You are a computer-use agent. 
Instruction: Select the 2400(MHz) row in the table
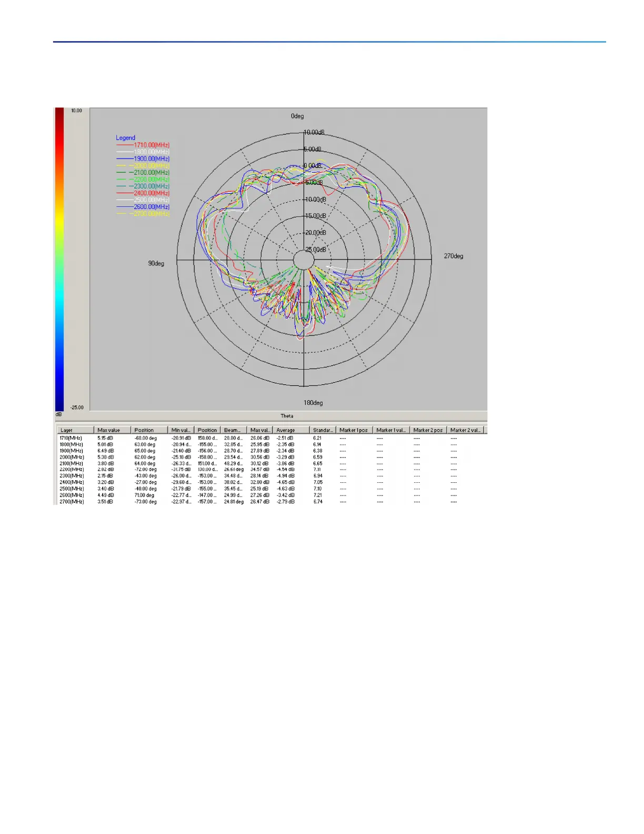270,482
